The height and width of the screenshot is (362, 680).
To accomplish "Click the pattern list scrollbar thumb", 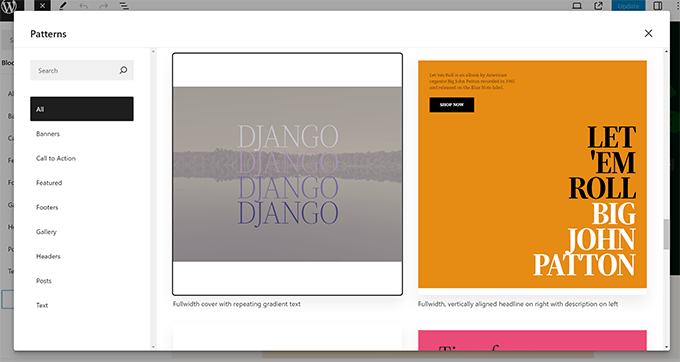I will click(667, 235).
